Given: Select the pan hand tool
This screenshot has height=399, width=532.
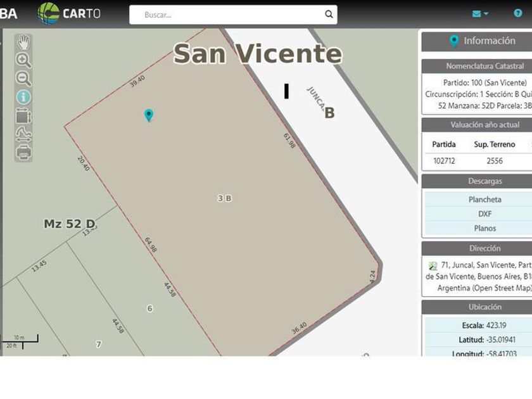Looking at the screenshot, I should coord(23,42).
